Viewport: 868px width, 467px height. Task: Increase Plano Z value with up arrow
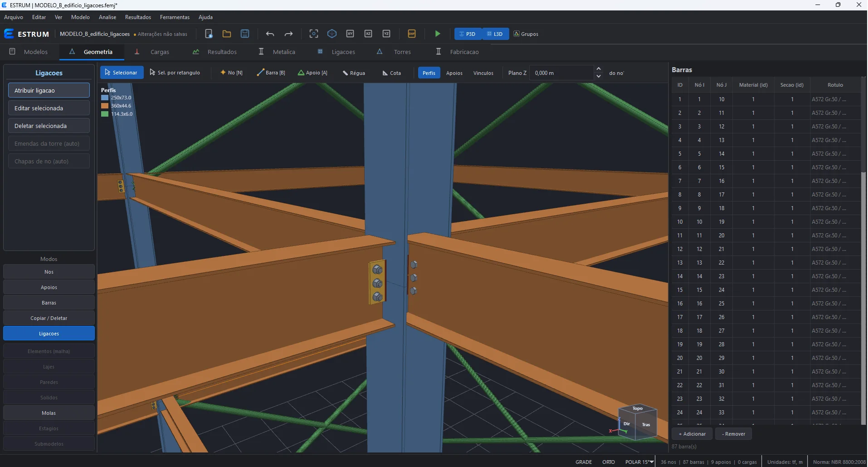[599, 69]
